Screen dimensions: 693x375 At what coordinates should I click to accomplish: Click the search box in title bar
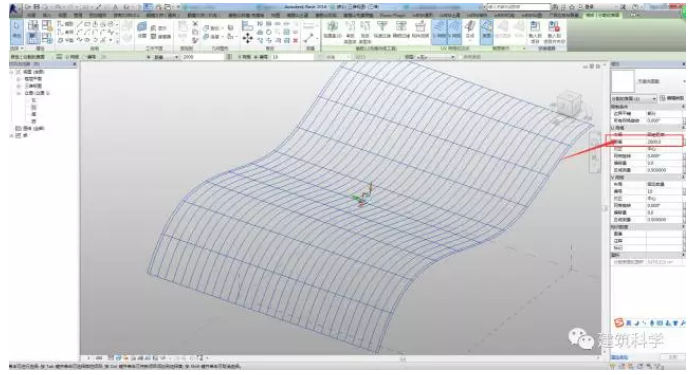click(518, 7)
